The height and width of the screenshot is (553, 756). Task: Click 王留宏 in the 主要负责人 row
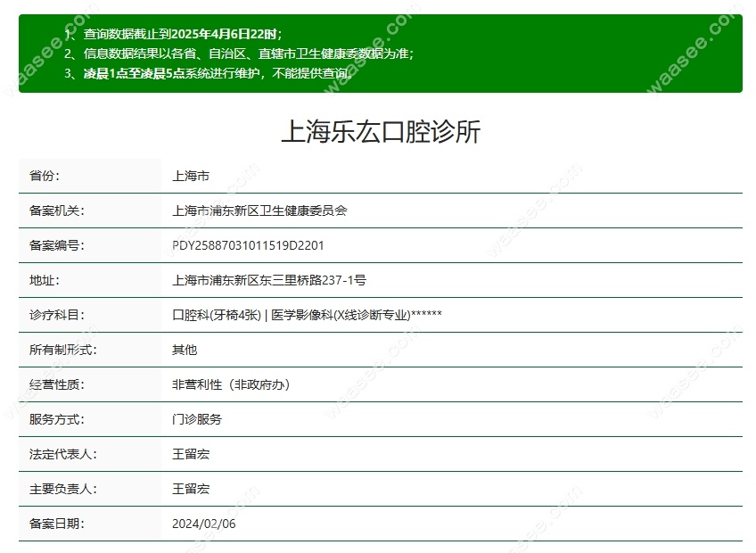click(x=191, y=489)
